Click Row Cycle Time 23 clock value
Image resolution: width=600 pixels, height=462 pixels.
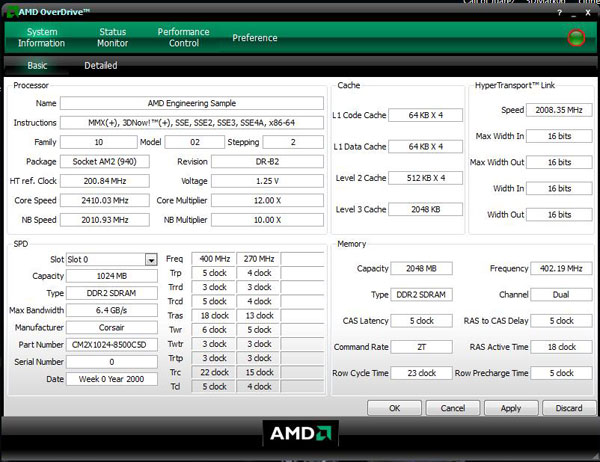click(x=421, y=373)
